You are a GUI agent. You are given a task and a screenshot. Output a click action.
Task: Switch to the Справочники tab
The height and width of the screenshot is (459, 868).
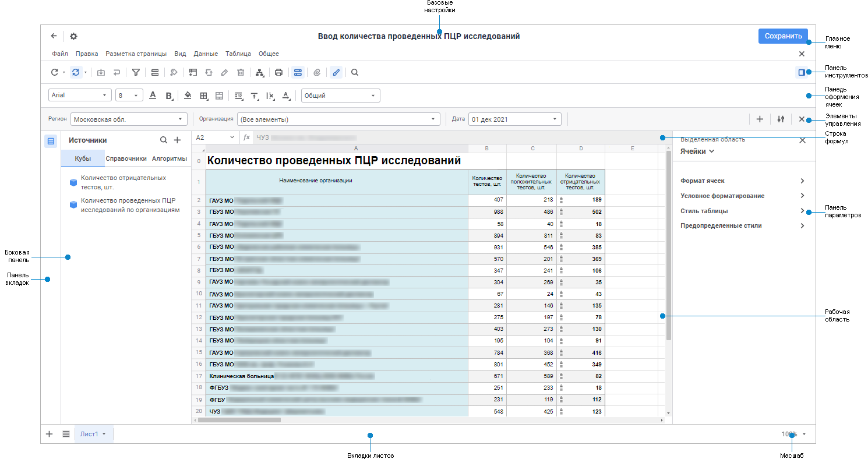(x=126, y=158)
